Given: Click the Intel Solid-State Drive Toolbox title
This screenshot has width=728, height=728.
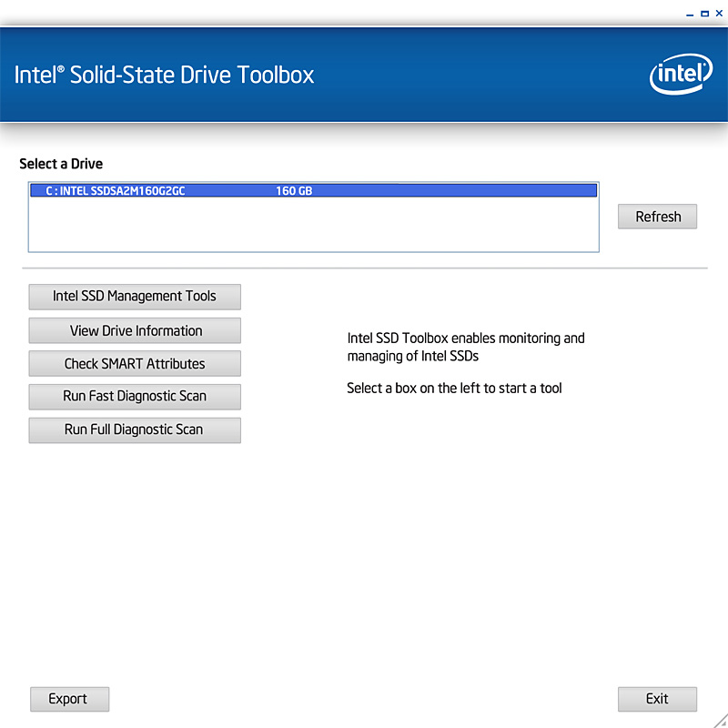Looking at the screenshot, I should (x=165, y=75).
